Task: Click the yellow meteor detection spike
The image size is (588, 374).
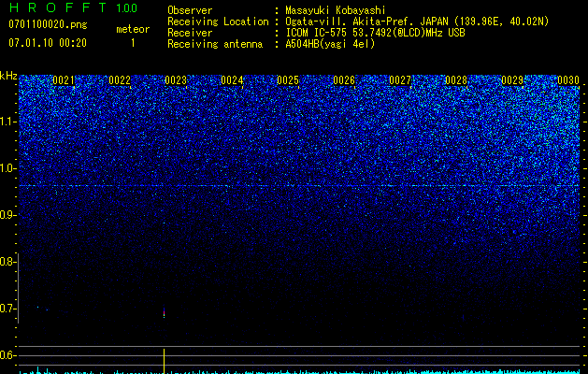Action: tap(164, 361)
